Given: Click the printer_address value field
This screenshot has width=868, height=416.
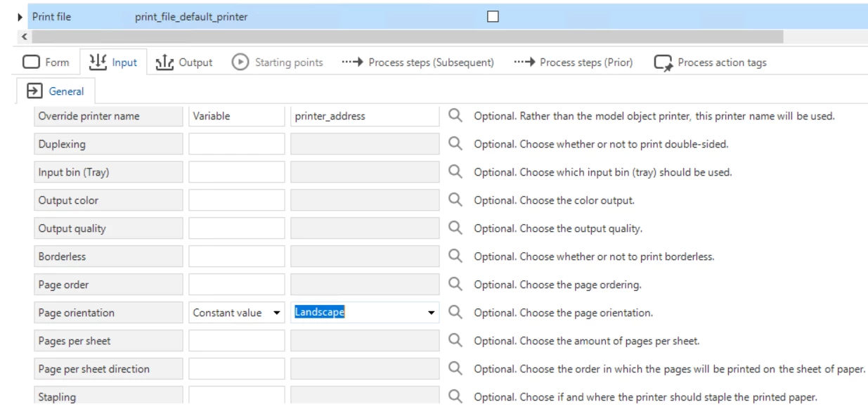Looking at the screenshot, I should 365,116.
